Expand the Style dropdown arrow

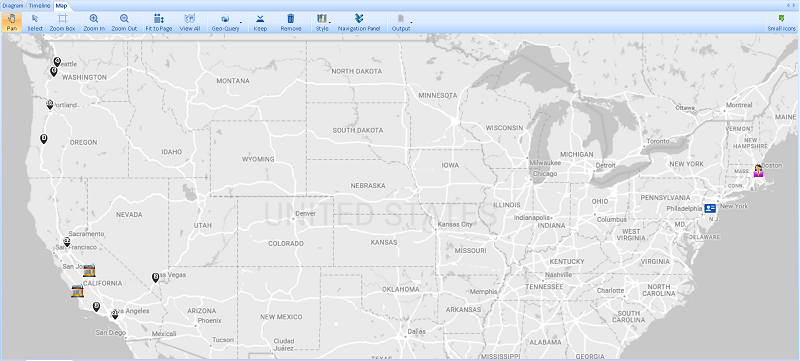point(330,23)
